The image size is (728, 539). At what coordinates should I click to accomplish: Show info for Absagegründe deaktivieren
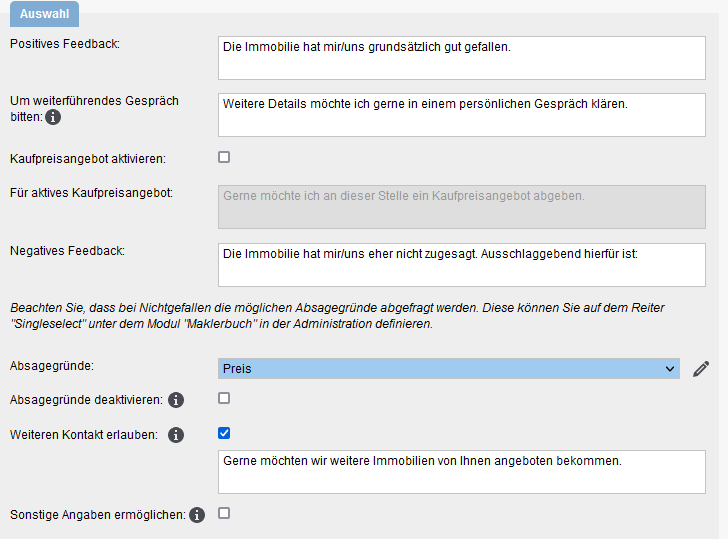[x=176, y=400]
